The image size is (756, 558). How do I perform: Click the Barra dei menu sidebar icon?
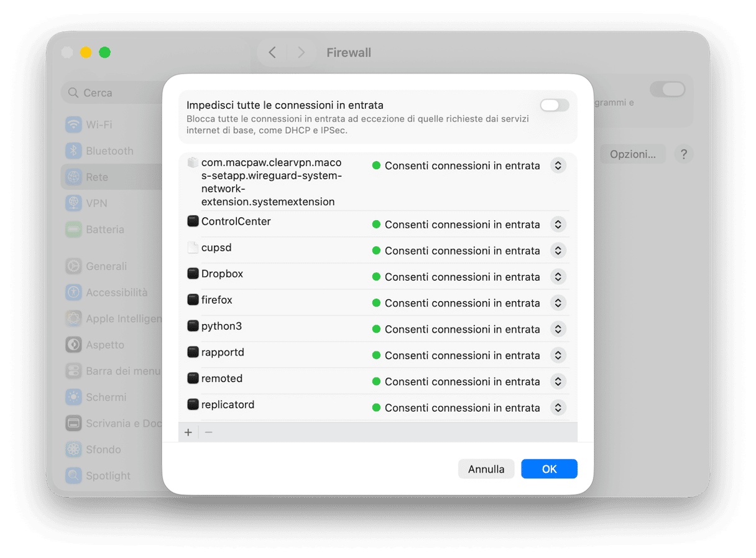pos(74,371)
